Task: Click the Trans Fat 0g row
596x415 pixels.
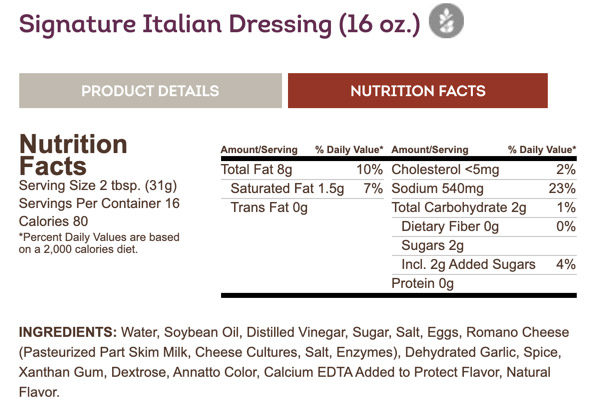Action: 302,208
